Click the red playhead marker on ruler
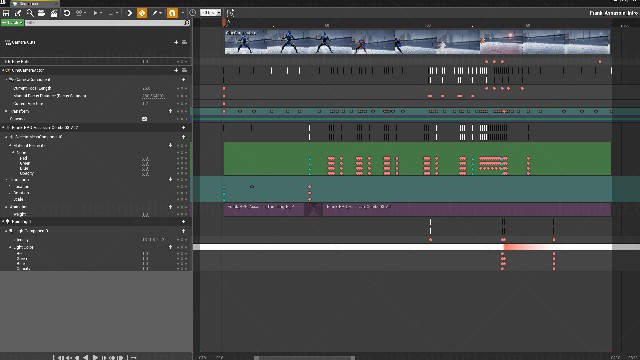Viewport: 640px width, 360px height. [x=224, y=22]
